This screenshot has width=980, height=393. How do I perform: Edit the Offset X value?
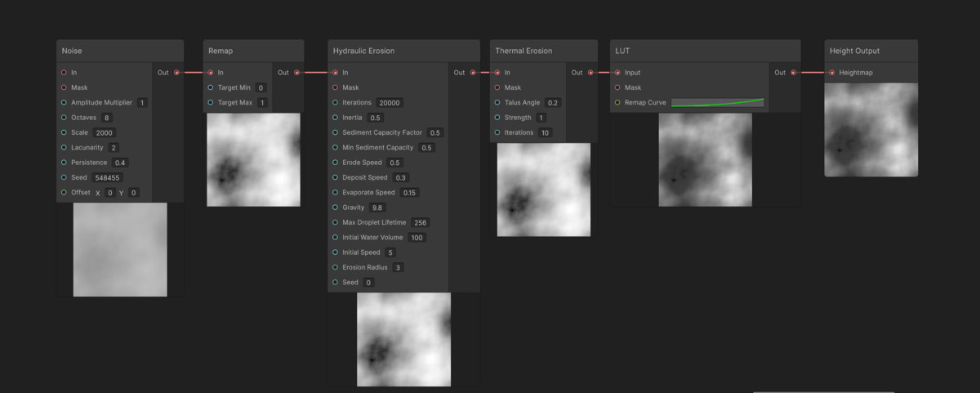click(x=109, y=193)
